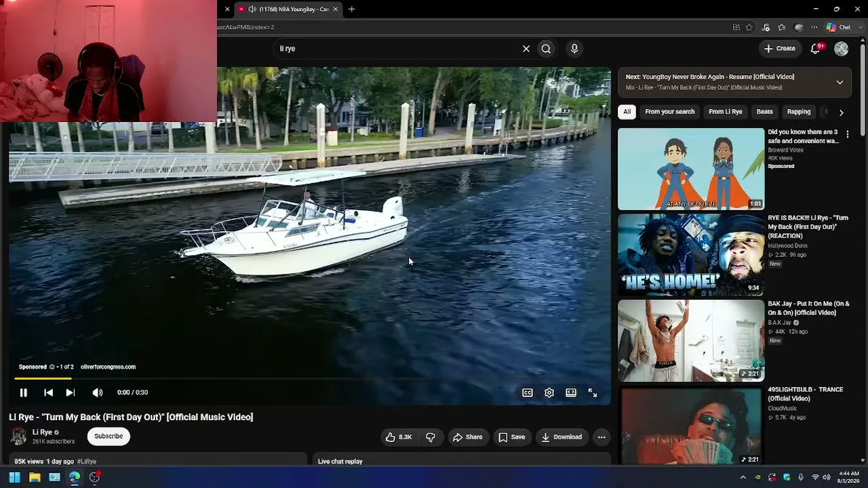Screen dimensions: 868x488
Task: Open the 495LIGHTBULB TRANCE video thumbnail
Action: pos(691,426)
